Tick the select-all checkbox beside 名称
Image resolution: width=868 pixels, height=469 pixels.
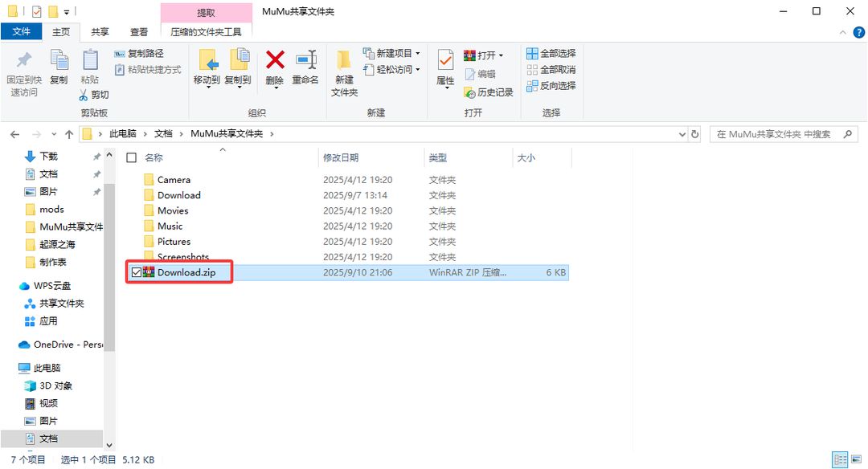131,157
